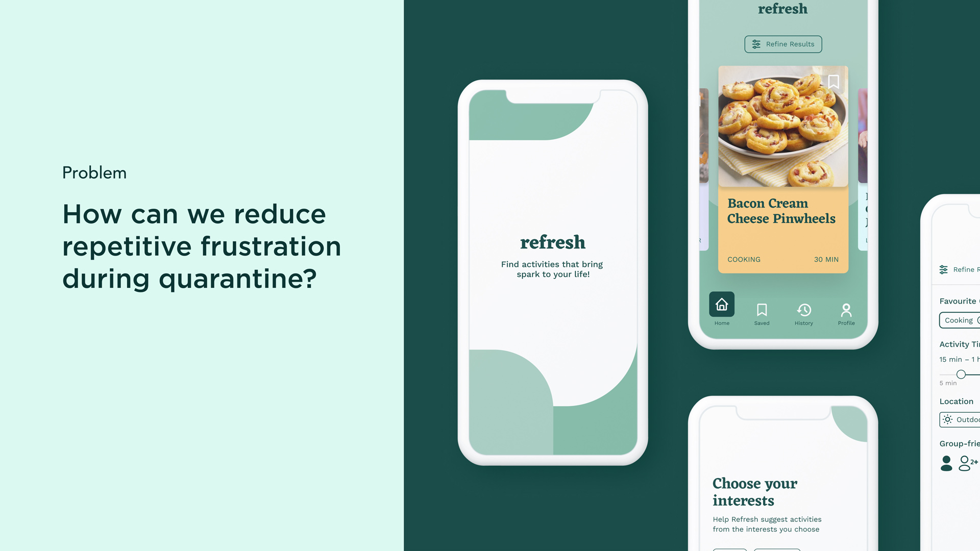Click the Refine Results button
The height and width of the screenshot is (551, 980).
click(783, 44)
